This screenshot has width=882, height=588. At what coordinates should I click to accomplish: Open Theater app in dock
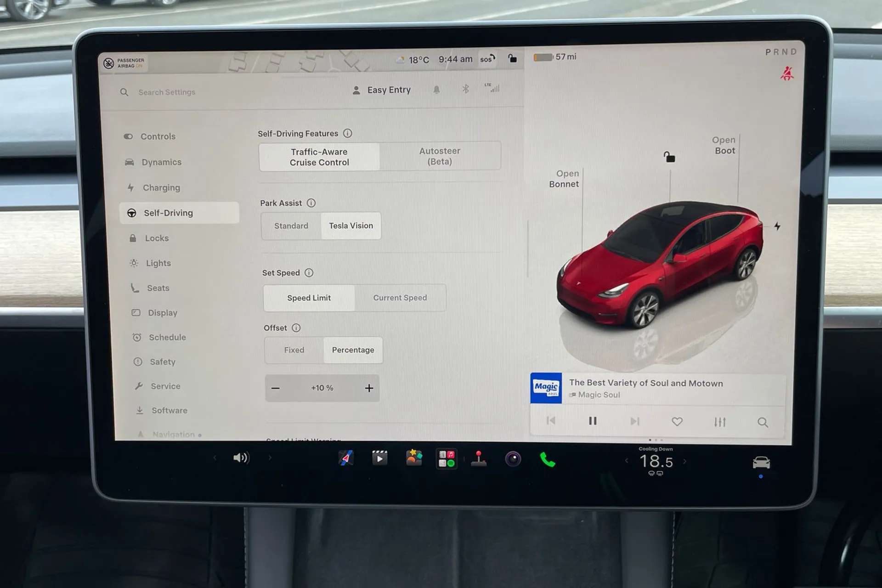(379, 458)
